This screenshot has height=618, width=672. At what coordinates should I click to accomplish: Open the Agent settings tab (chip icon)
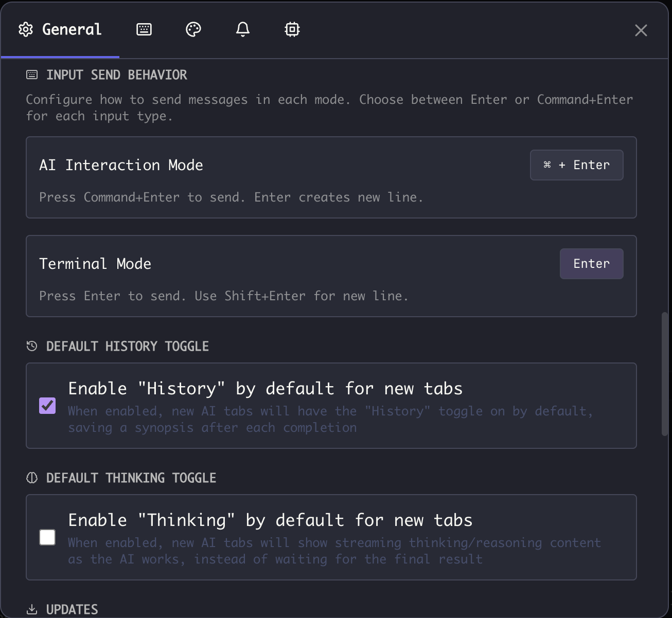(x=292, y=29)
